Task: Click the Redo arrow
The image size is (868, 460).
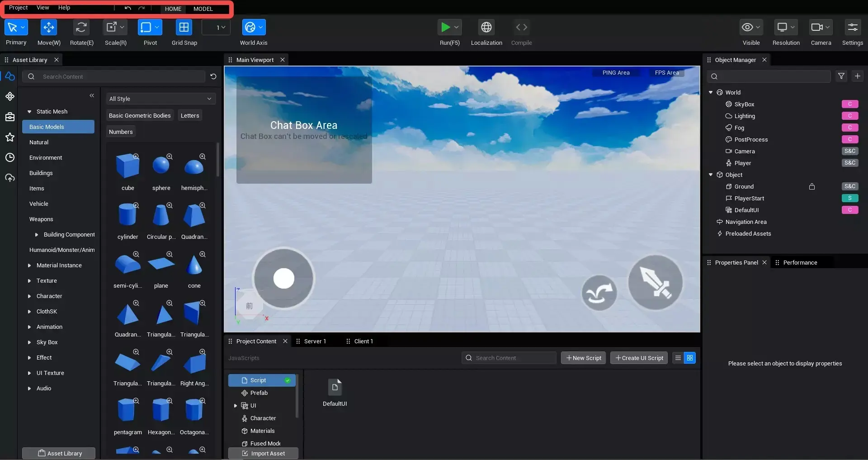Action: 142,8
